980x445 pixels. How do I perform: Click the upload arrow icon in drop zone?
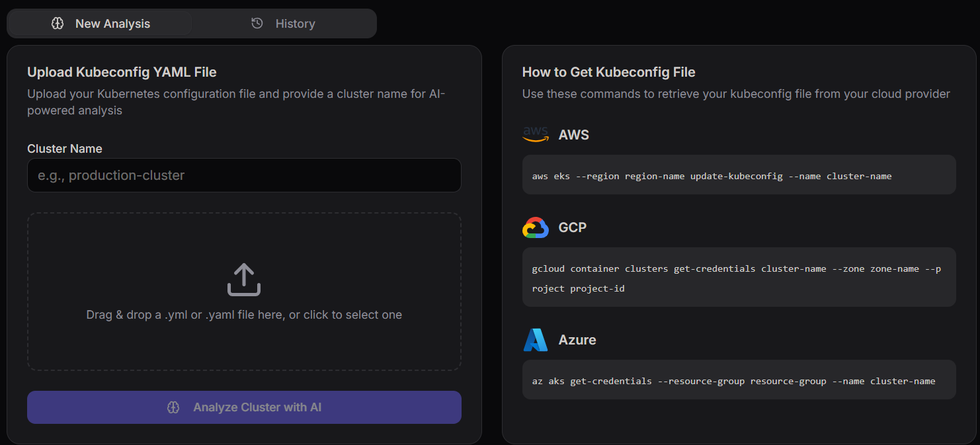[243, 278]
